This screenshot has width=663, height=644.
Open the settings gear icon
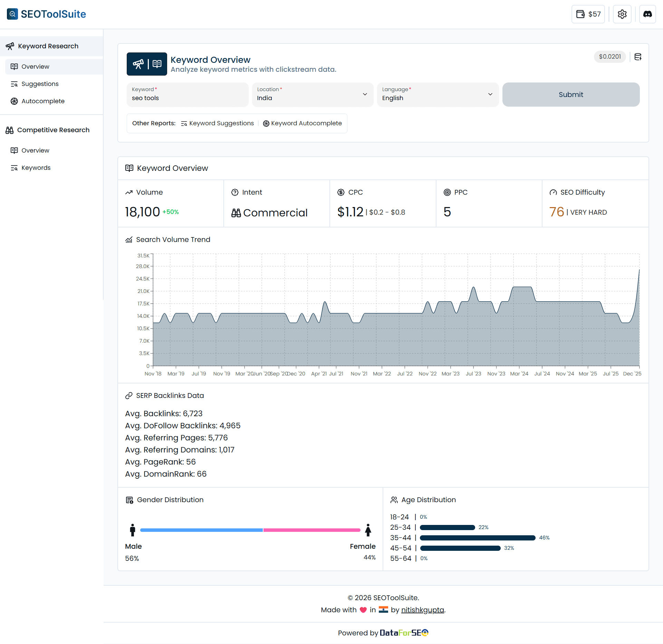(x=622, y=14)
